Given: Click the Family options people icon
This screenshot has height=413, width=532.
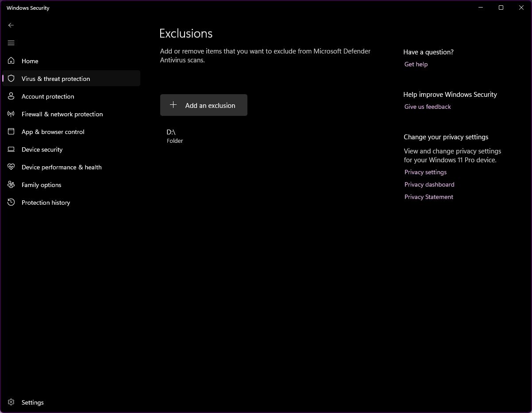Looking at the screenshot, I should 11,185.
